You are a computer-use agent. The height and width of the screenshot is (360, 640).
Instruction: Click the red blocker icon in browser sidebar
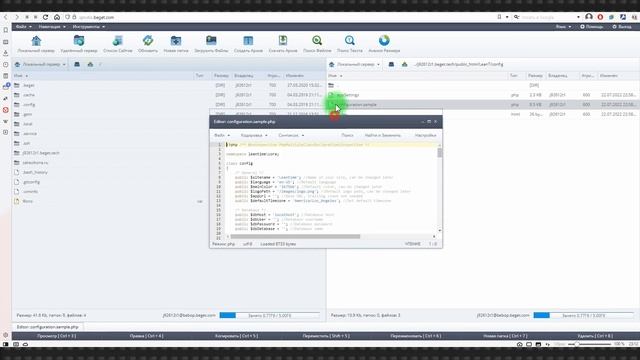pyautogui.click(x=6, y=110)
